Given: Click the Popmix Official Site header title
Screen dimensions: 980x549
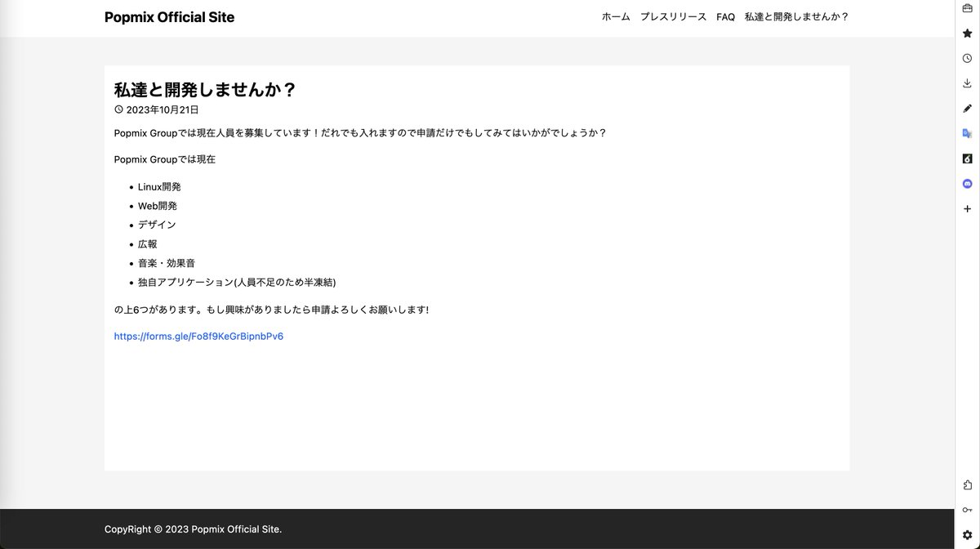Looking at the screenshot, I should point(169,17).
